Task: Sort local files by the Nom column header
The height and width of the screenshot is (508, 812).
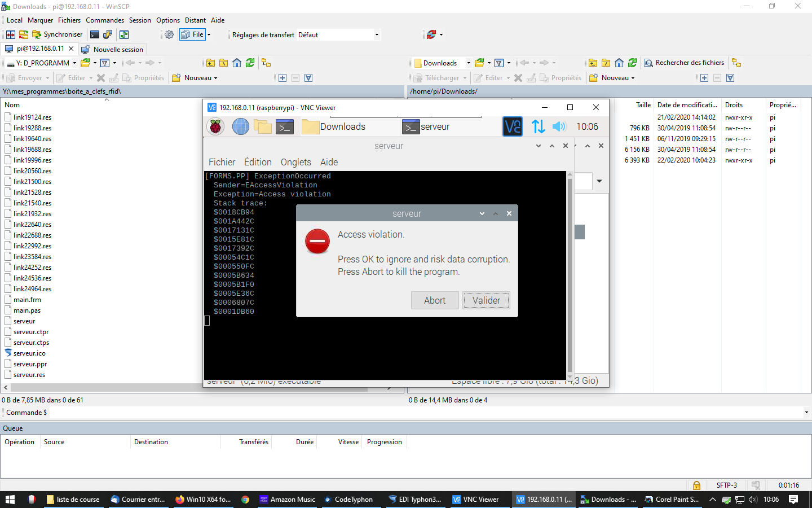Action: 12,105
